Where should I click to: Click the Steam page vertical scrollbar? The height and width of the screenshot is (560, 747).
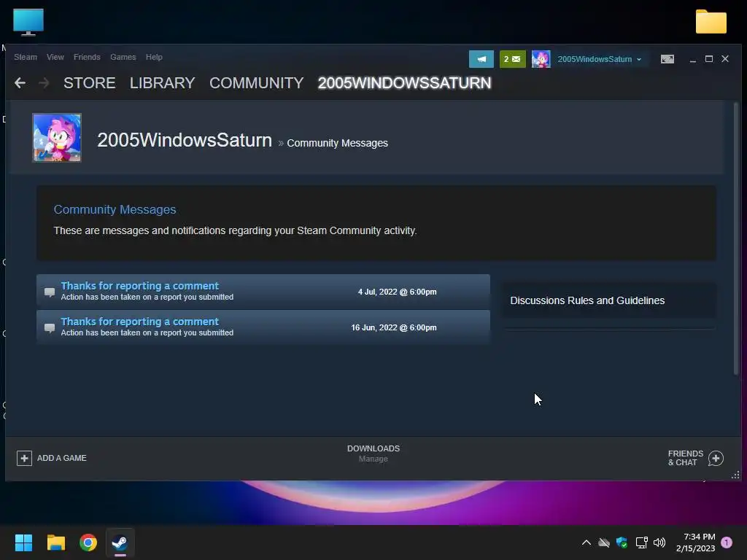(x=736, y=238)
